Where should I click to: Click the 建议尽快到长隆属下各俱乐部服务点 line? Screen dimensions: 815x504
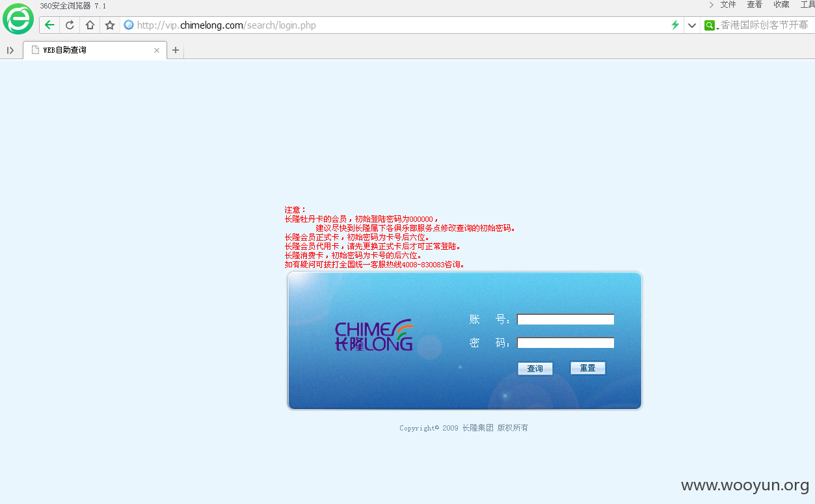tap(416, 228)
